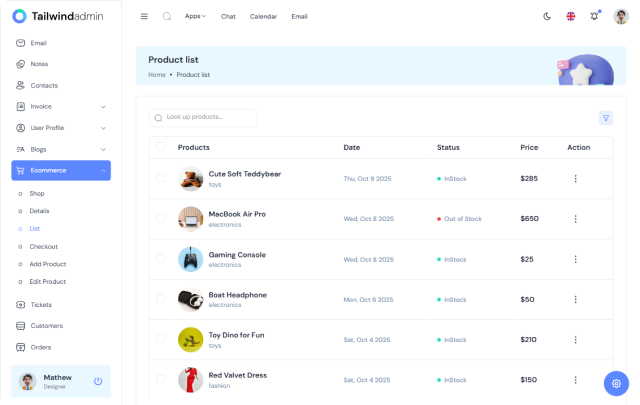
Task: Expand the Apps dropdown in top bar
Action: 196,16
